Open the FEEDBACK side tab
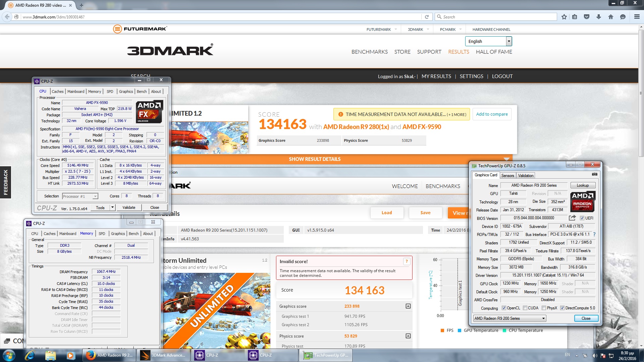Screen dimensions: 644x362 click(5, 182)
